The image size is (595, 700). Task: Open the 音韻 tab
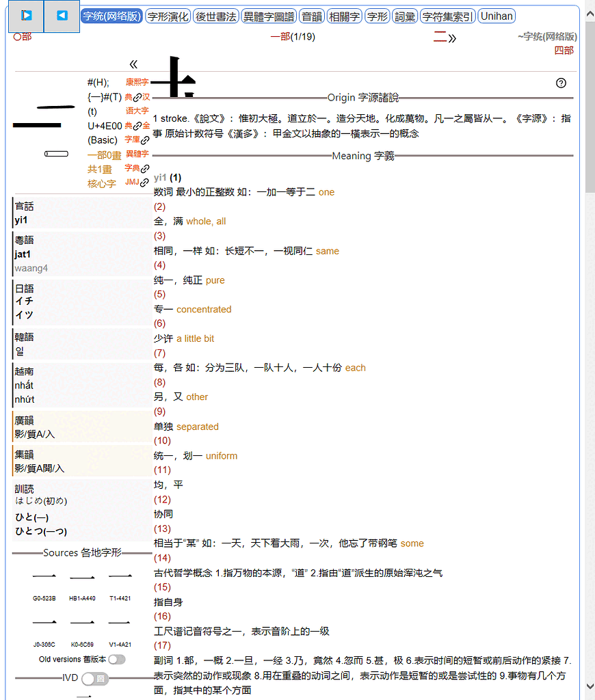(x=312, y=16)
